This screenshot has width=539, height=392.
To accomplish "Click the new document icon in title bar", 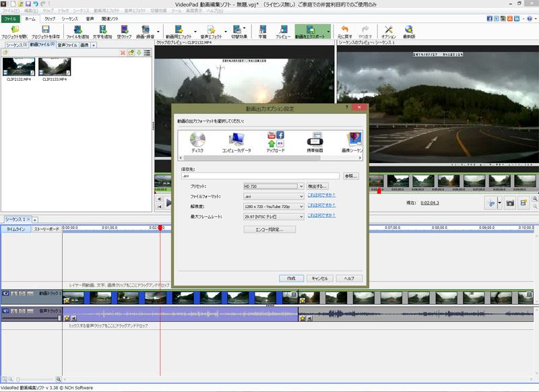I will [13, 4].
